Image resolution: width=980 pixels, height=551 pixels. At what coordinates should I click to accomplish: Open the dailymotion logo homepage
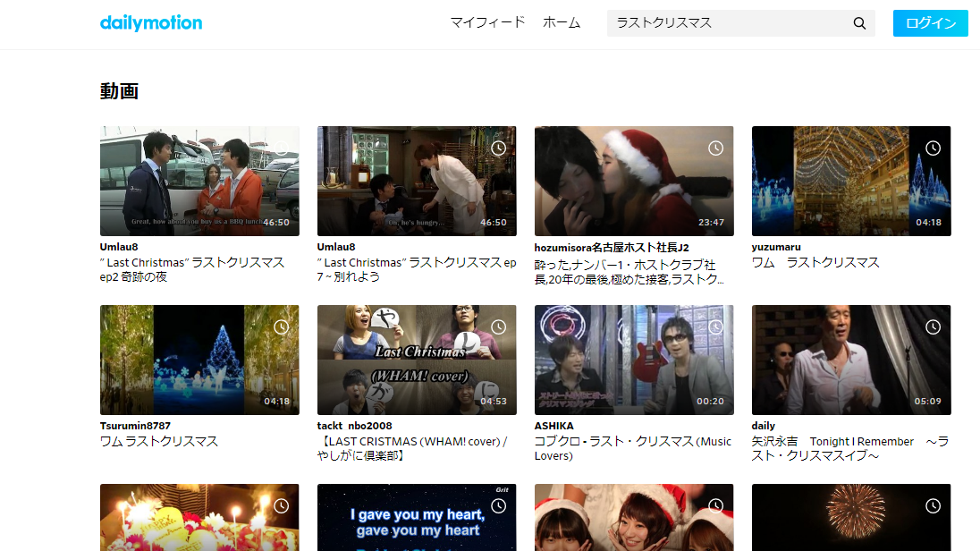151,23
